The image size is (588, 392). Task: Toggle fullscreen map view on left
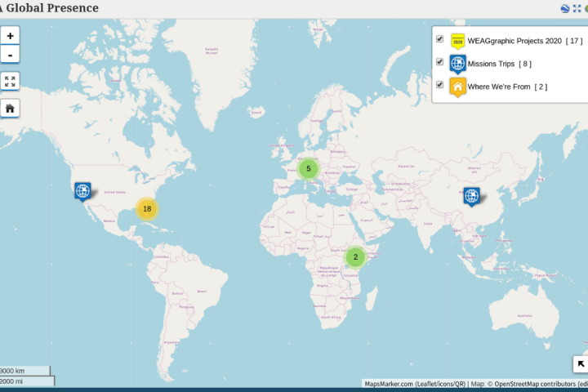click(x=10, y=82)
